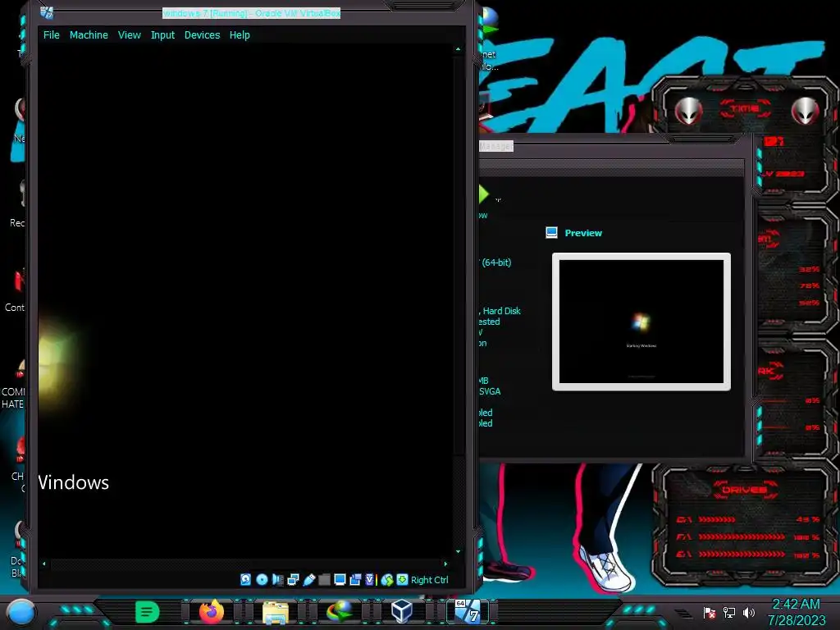
Task: Click the keyboard capture green arrow icon
Action: [x=402, y=580]
